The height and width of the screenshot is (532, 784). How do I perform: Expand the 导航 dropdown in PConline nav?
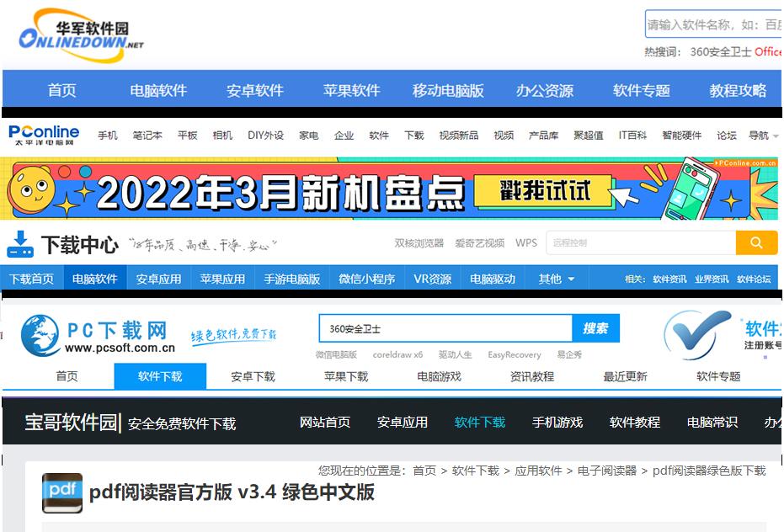point(763,135)
